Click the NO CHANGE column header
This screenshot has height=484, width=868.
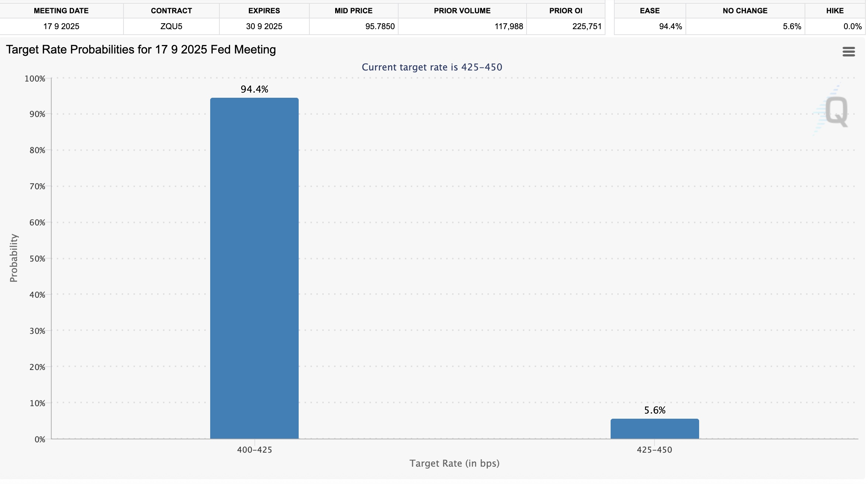[745, 11]
